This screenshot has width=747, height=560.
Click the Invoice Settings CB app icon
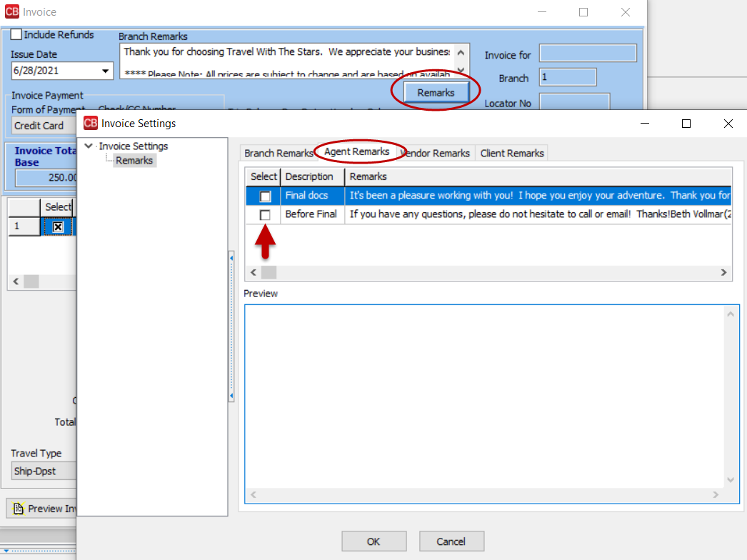91,124
